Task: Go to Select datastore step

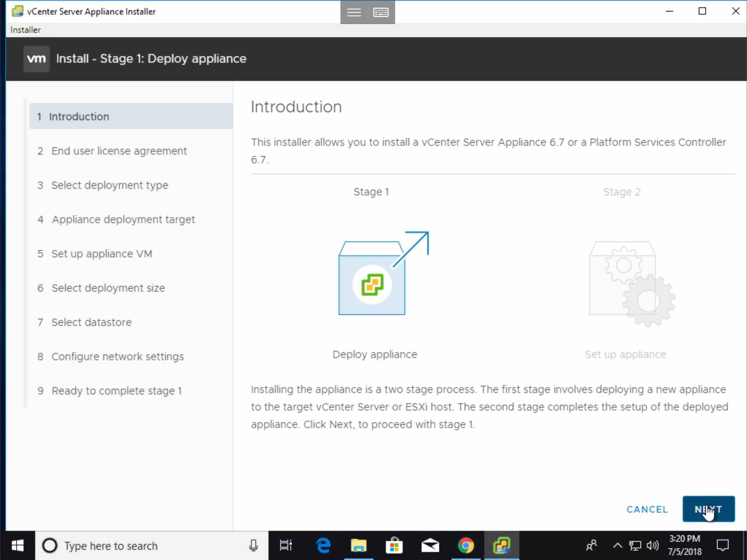Action: pos(84,322)
